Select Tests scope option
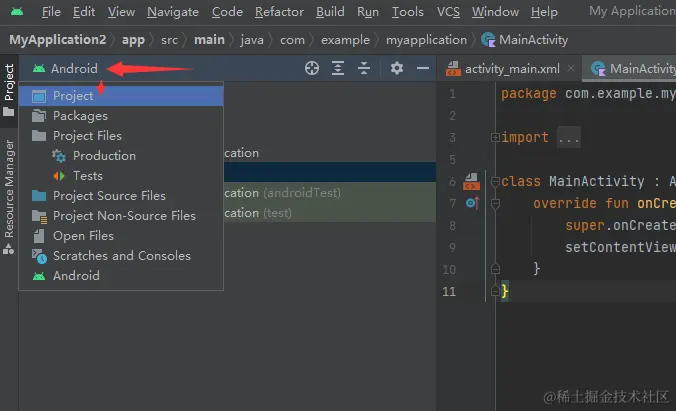The image size is (676, 411). 121,176
